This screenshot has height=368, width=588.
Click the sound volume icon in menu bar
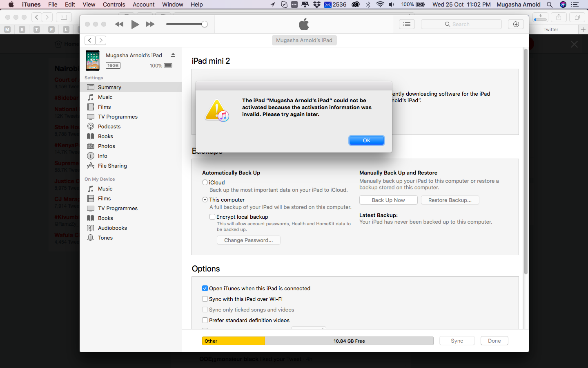391,4
